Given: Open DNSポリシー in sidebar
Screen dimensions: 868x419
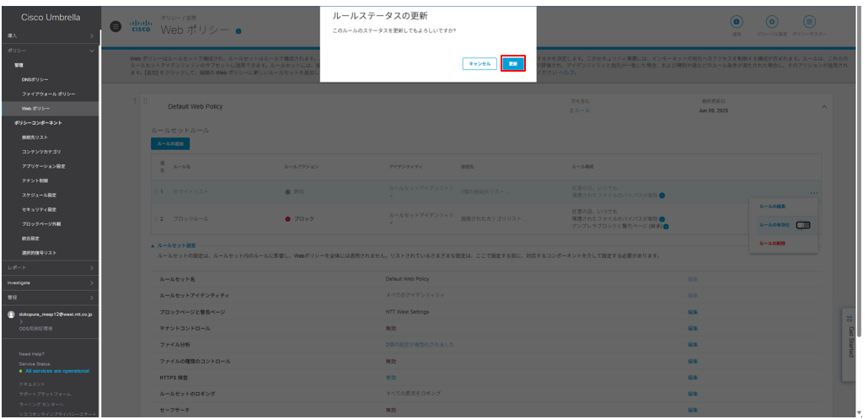Looking at the screenshot, I should [x=35, y=80].
